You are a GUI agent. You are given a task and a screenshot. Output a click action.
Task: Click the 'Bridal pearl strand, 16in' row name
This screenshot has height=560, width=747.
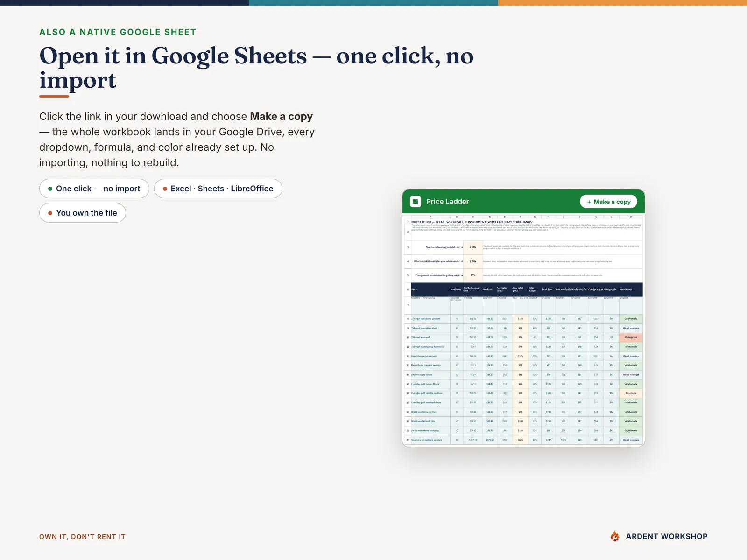tap(423, 421)
